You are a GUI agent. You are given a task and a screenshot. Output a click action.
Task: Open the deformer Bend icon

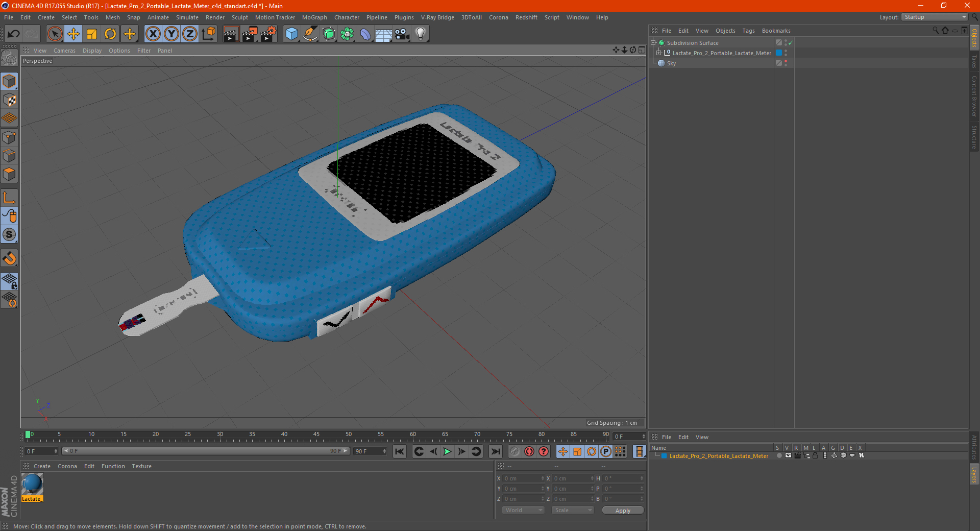[365, 34]
